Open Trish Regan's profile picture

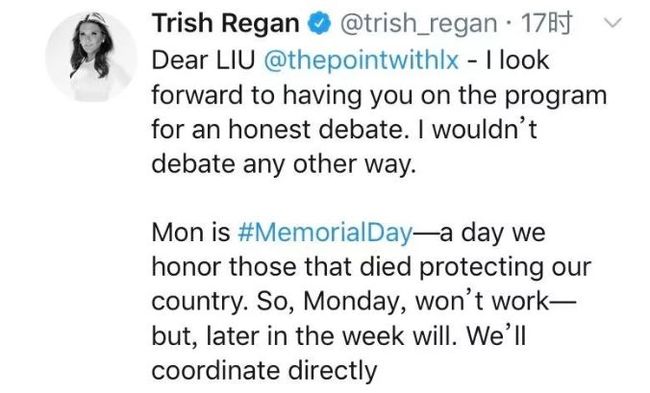91,56
